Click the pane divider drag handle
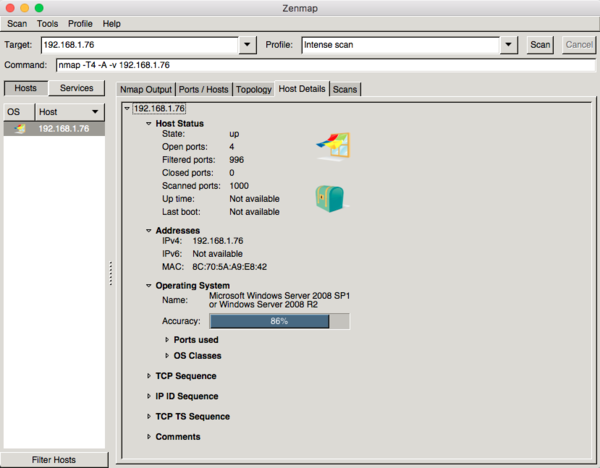The height and width of the screenshot is (468, 600). (x=111, y=273)
